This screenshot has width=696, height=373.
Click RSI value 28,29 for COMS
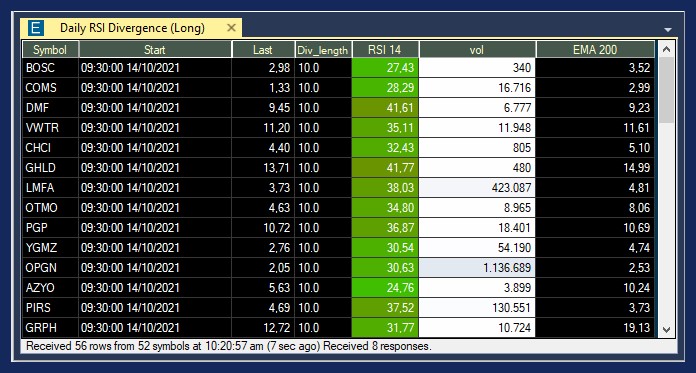click(x=385, y=87)
